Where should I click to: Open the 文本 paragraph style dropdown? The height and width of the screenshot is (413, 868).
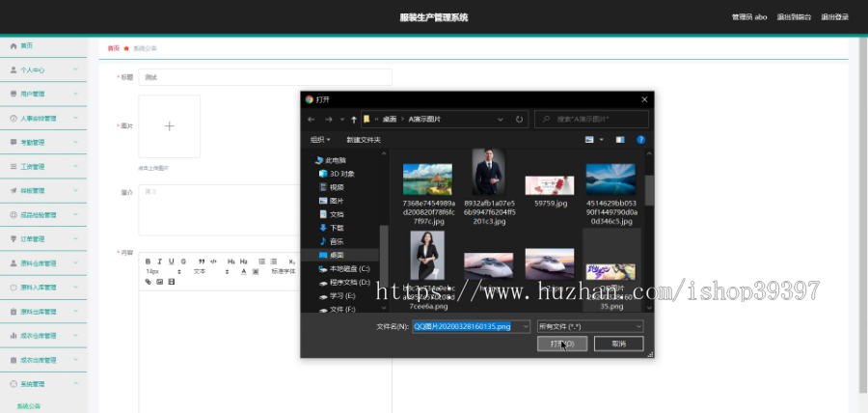pyautogui.click(x=210, y=272)
